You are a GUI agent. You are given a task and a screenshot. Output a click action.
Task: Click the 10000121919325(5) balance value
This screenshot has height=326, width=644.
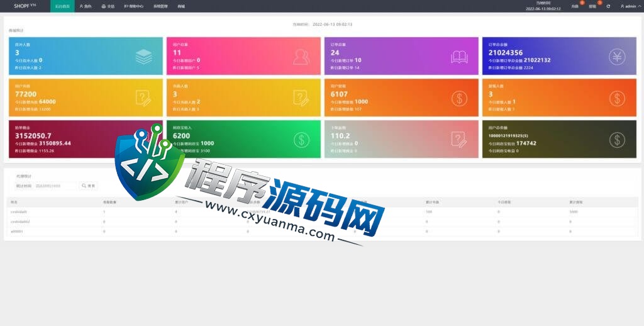coord(508,136)
